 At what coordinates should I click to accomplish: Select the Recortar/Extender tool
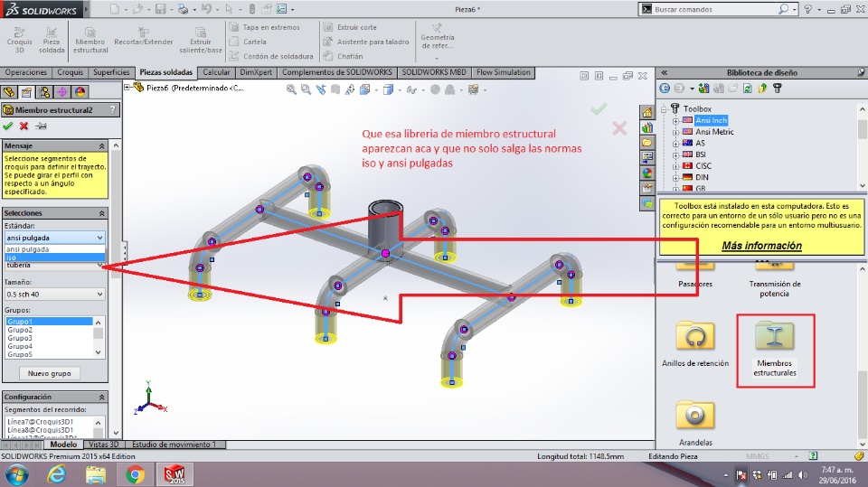(144, 36)
